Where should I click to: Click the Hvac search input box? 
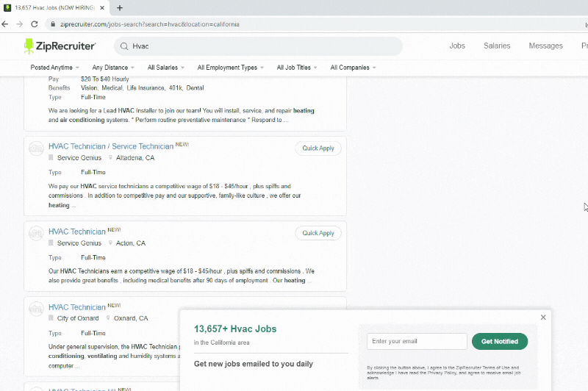point(259,46)
